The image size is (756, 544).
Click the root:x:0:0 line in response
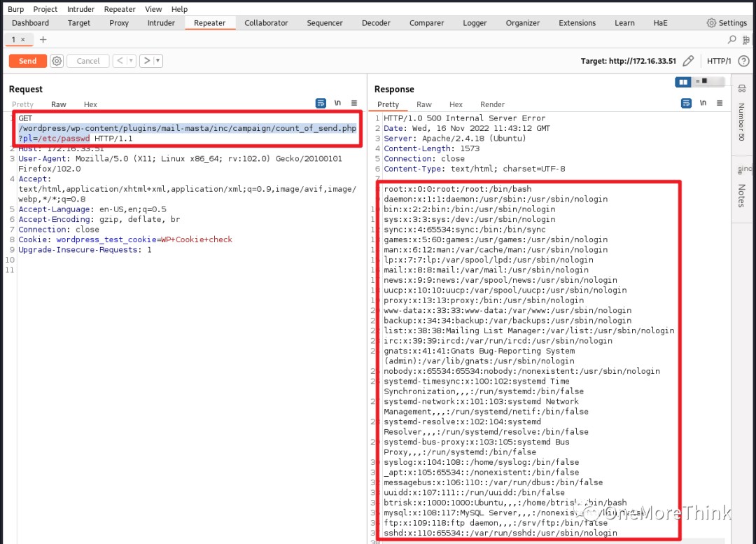pos(458,189)
